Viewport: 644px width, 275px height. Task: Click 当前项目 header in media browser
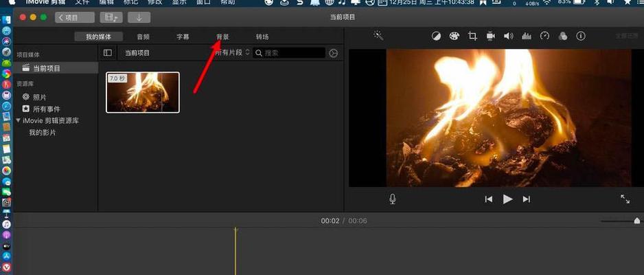(137, 53)
